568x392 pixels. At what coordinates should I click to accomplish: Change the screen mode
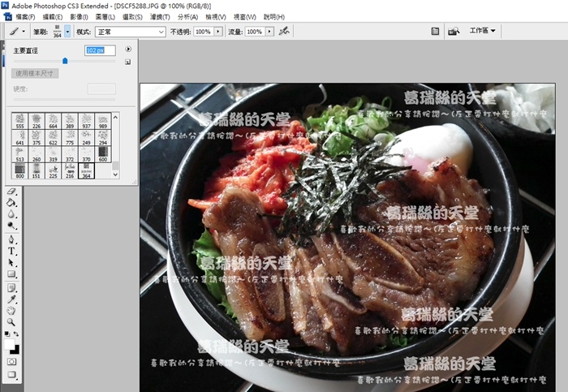(11, 374)
